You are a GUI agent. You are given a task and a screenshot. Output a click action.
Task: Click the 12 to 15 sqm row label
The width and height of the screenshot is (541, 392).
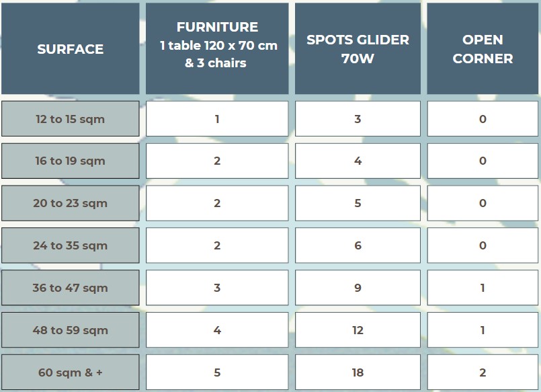(x=71, y=119)
